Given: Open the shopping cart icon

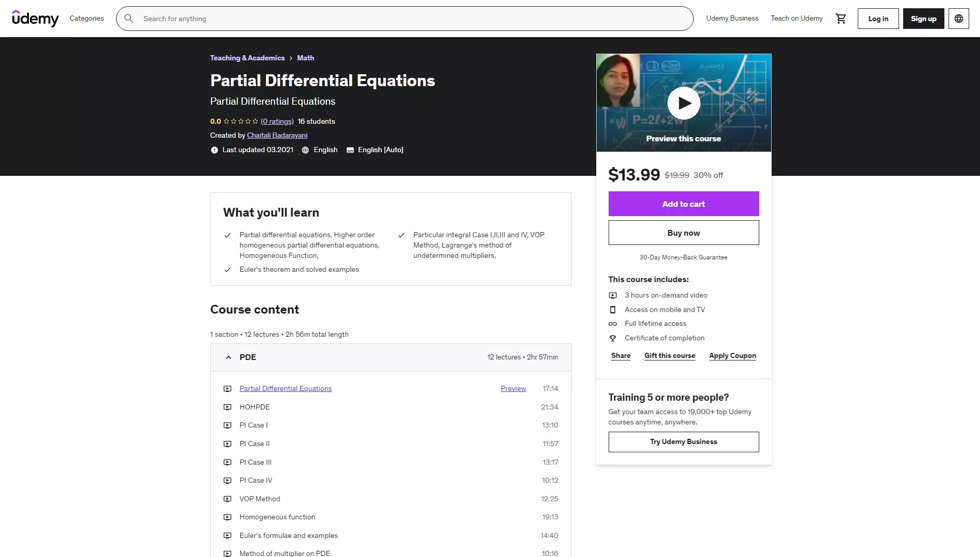Looking at the screenshot, I should coord(841,19).
